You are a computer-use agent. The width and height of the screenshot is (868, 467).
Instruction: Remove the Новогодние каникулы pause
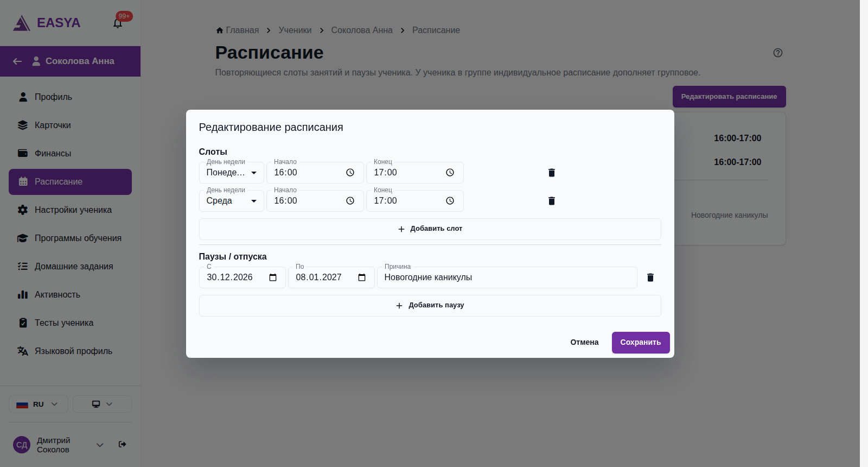click(650, 277)
